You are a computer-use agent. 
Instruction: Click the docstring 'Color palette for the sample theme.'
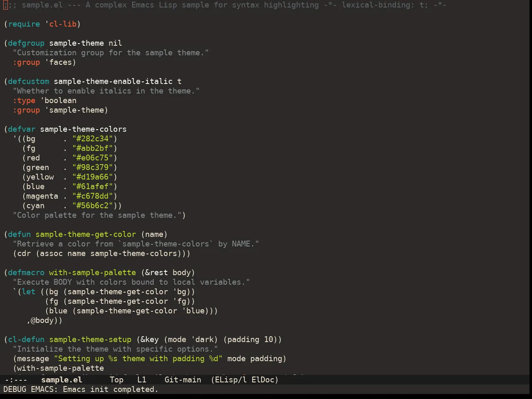point(97,215)
